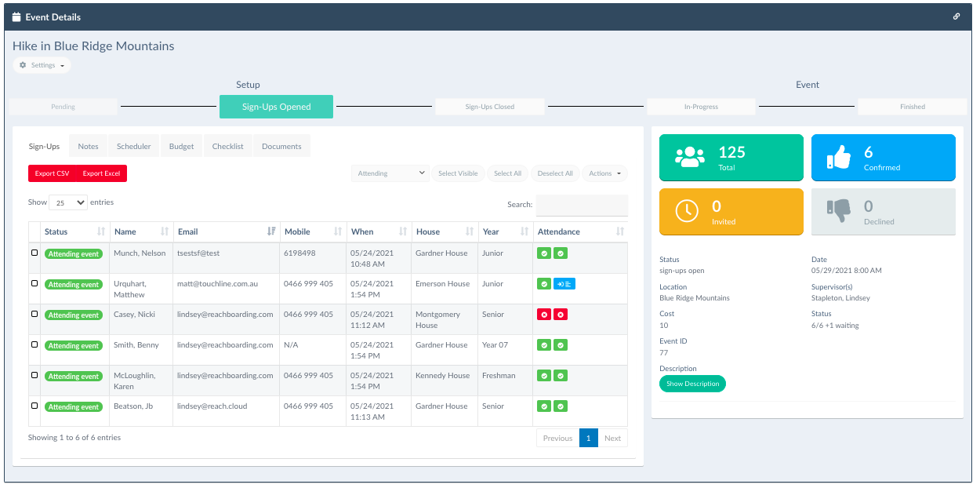Sort table by Attendance column arrows
This screenshot has height=488, width=980.
click(x=620, y=231)
